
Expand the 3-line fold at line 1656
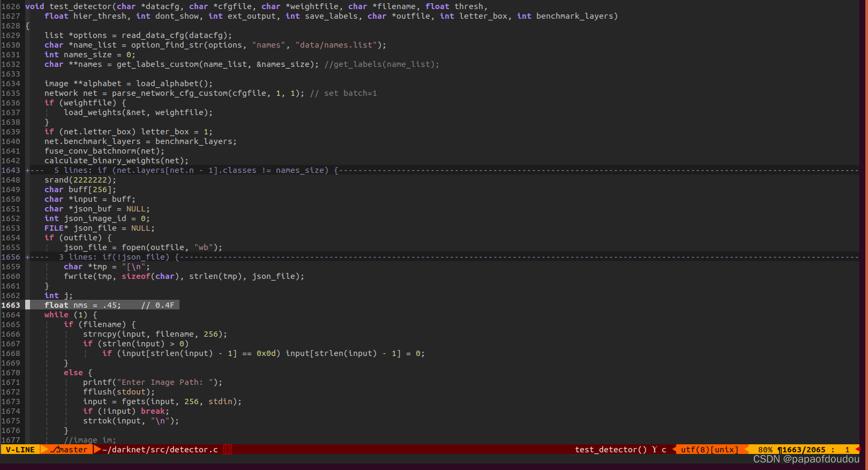pos(442,257)
